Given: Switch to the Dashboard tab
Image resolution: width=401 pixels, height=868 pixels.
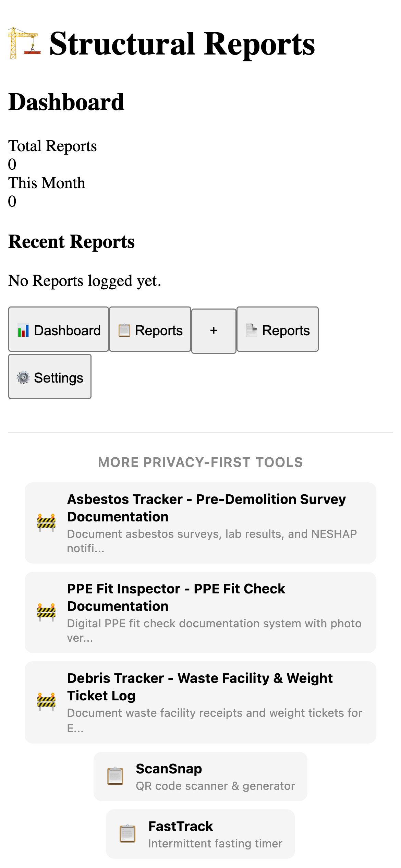Looking at the screenshot, I should [58, 330].
